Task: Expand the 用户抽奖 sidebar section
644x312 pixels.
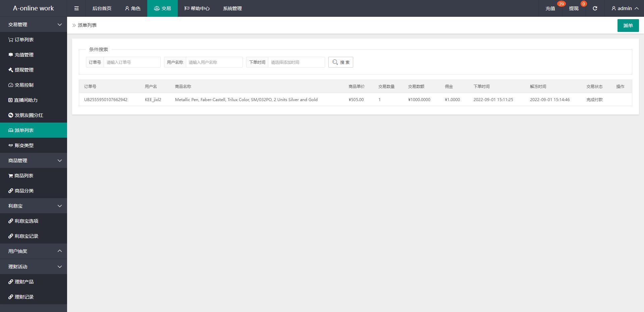Action: pos(34,251)
